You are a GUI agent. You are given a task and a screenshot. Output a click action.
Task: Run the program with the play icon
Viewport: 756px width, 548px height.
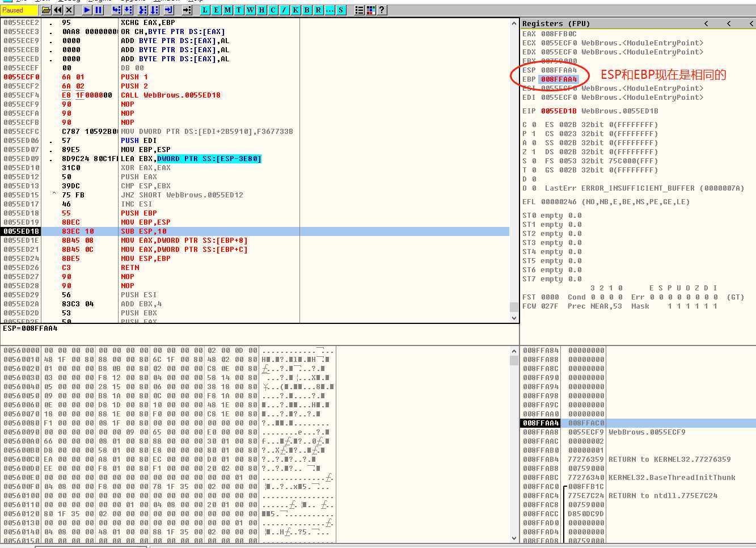[87, 10]
